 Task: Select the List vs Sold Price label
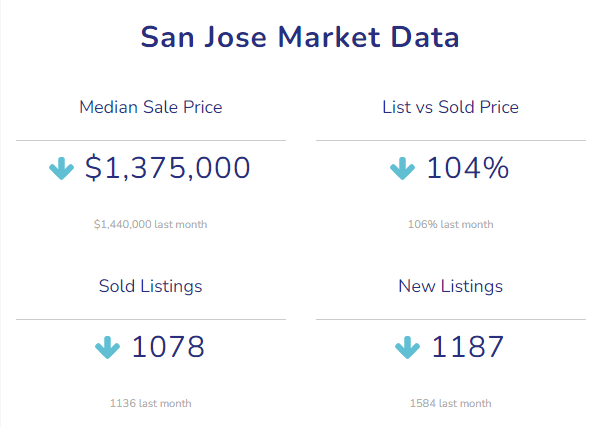pos(450,107)
